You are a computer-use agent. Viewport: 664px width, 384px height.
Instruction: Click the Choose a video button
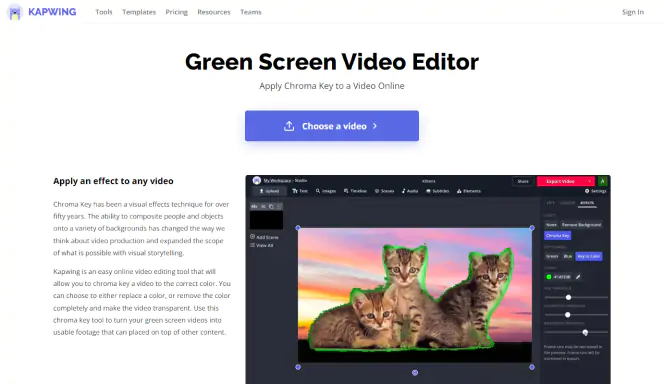tap(332, 126)
